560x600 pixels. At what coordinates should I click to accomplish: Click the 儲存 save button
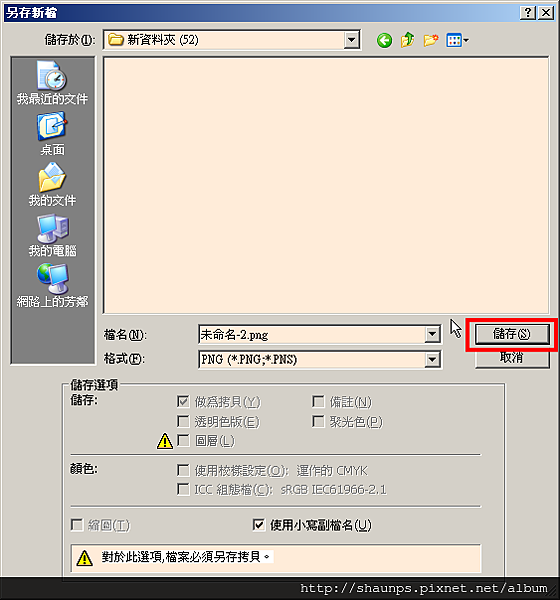pos(512,334)
